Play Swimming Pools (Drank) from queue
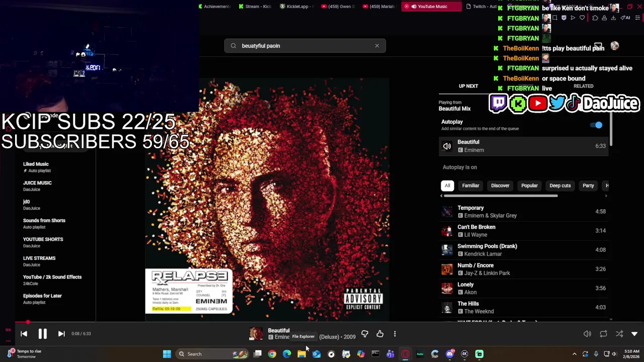 pyautogui.click(x=523, y=250)
